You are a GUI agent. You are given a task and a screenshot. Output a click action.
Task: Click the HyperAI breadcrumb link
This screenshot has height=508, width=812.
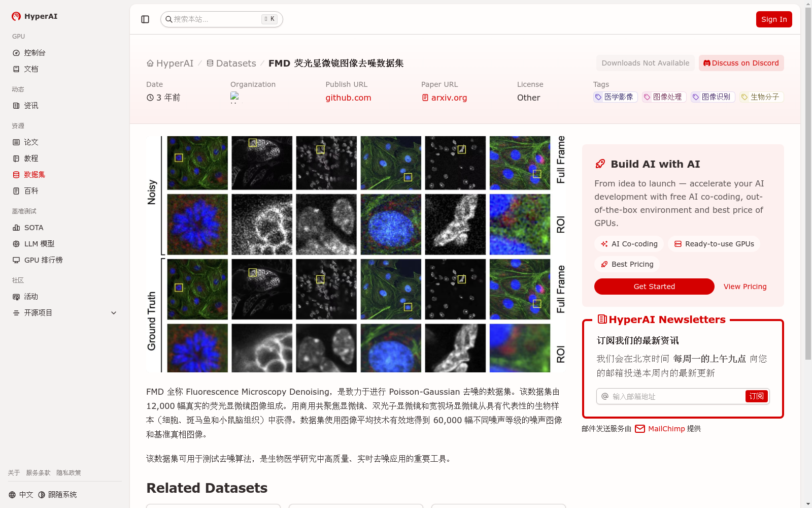[x=170, y=63]
